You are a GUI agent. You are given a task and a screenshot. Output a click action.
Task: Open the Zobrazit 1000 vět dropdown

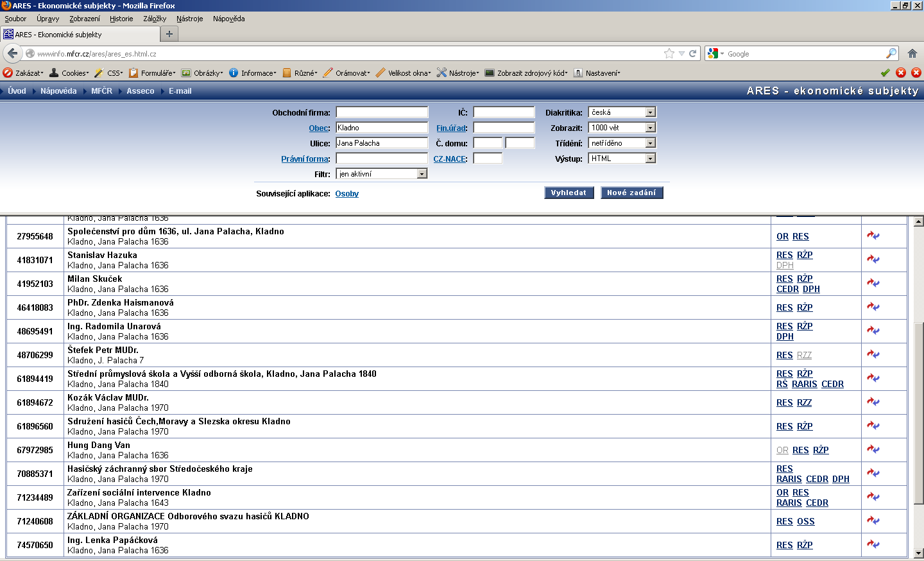point(622,128)
